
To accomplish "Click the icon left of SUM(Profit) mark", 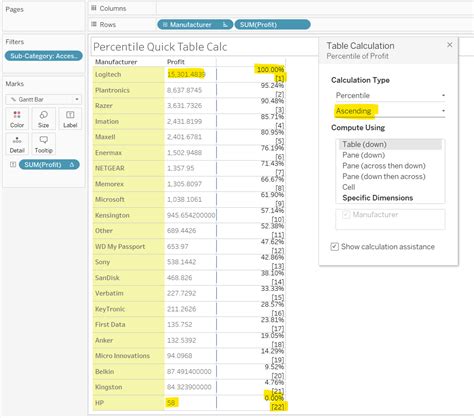I will (x=13, y=164).
